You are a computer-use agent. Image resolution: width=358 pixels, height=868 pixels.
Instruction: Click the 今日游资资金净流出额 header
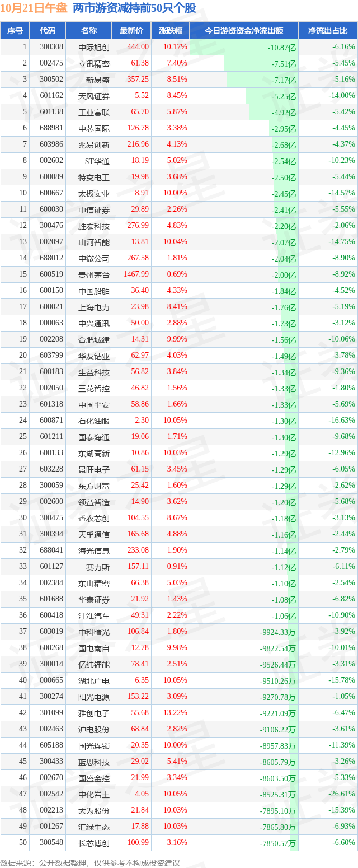243,31
